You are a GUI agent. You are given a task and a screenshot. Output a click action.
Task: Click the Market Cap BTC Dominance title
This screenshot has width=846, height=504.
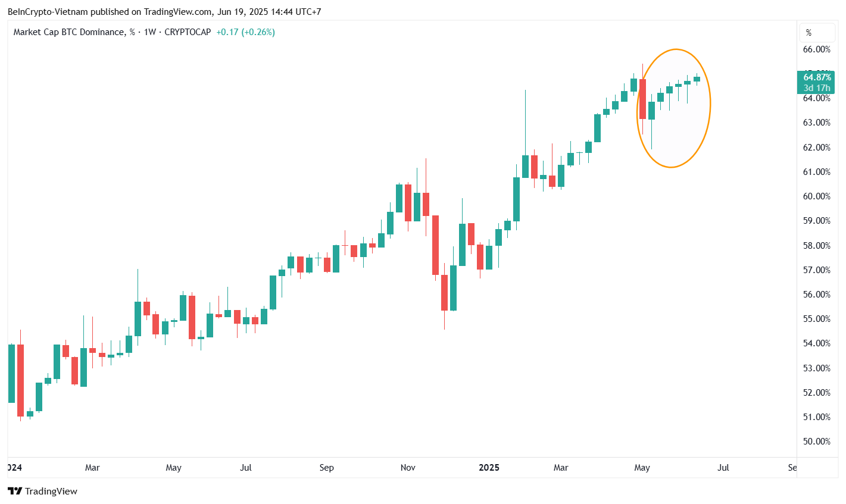(68, 32)
